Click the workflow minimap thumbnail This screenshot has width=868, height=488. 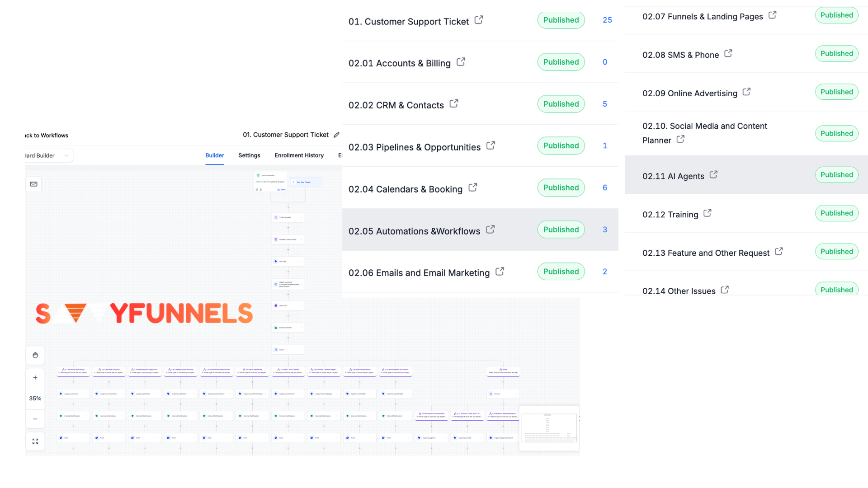(549, 428)
